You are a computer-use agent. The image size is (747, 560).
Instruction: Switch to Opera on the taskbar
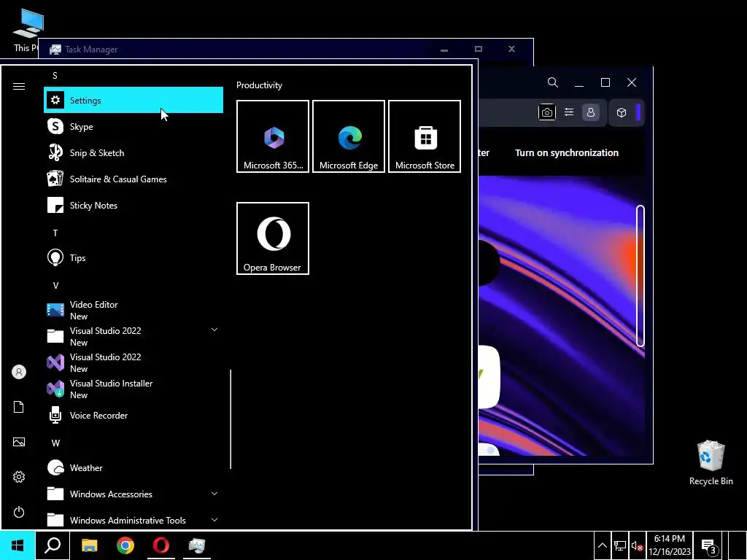point(161,545)
